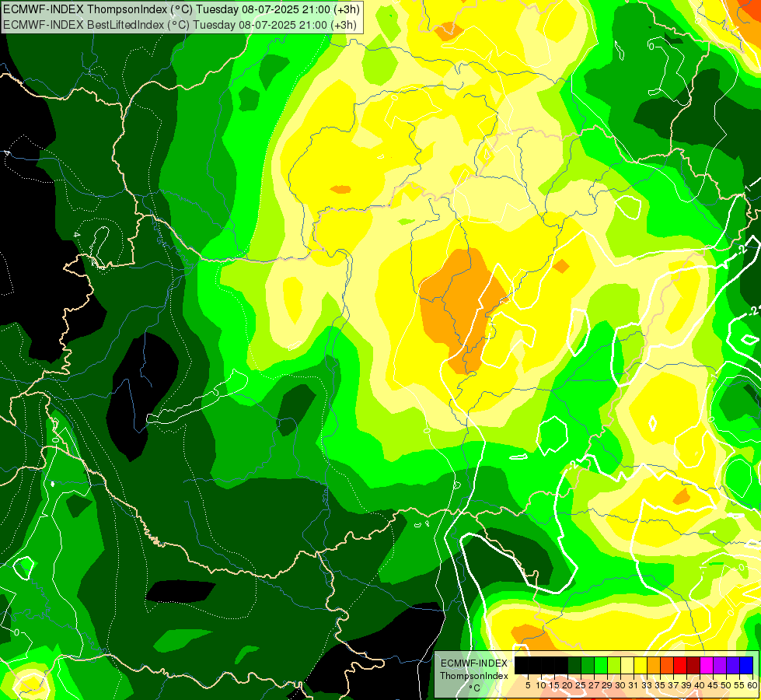Pick the blue 55–60 legend swatch
Viewport: 761px width, 700px height.
[x=746, y=666]
